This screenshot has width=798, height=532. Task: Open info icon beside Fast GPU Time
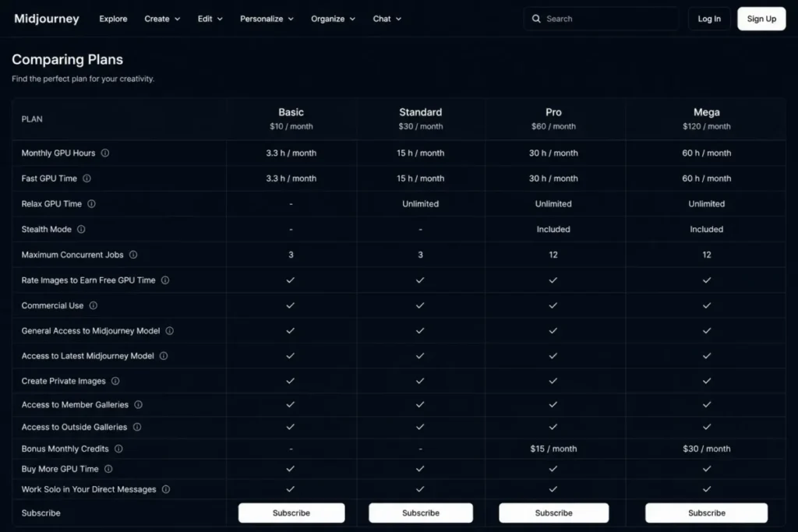pyautogui.click(x=87, y=178)
